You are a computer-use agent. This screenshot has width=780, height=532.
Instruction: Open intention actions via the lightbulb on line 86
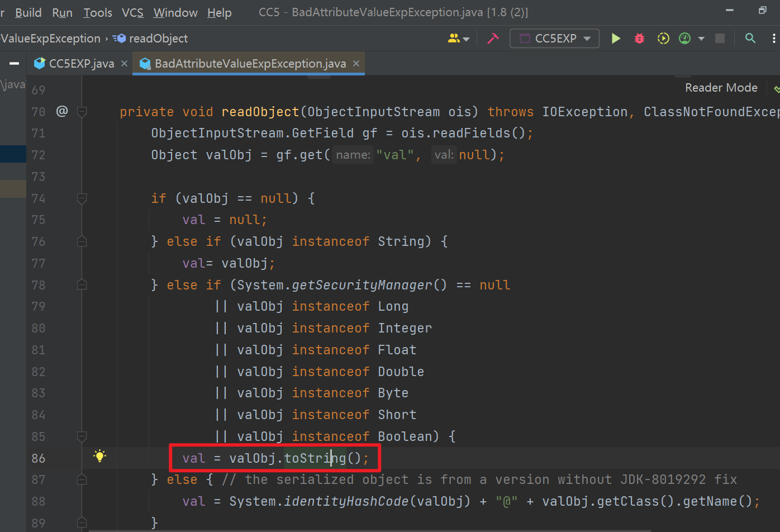pyautogui.click(x=99, y=457)
